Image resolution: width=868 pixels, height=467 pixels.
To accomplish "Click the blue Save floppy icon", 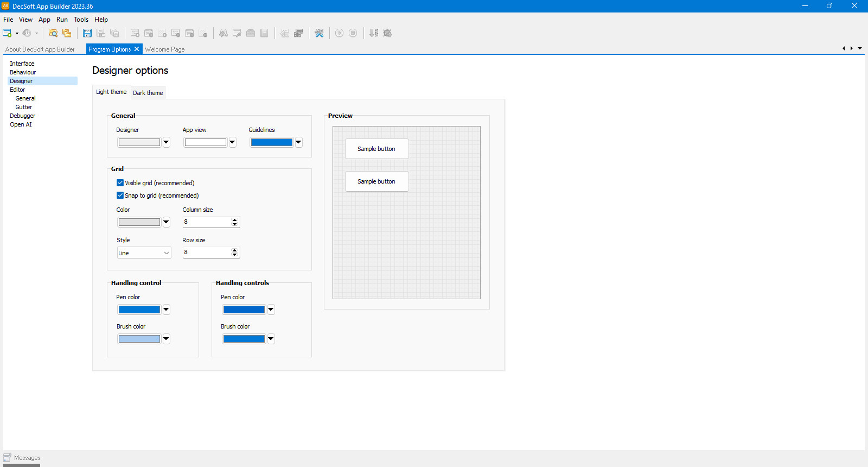I will point(87,33).
